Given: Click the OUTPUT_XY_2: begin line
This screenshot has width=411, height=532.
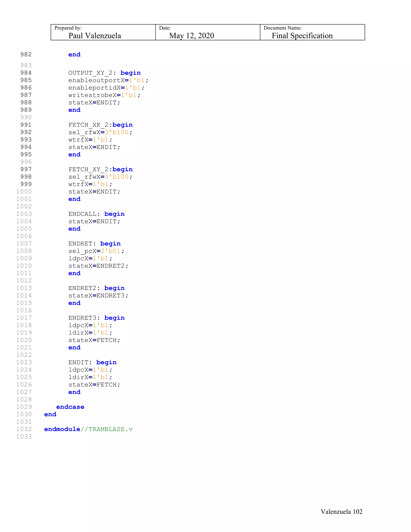Looking at the screenshot, I should click(104, 73).
